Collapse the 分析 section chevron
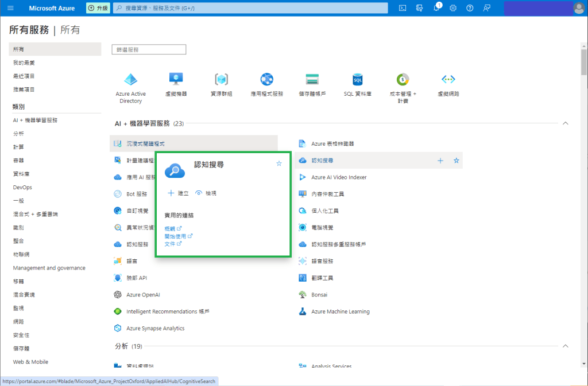Screen dimensions: 588x386 click(x=565, y=346)
